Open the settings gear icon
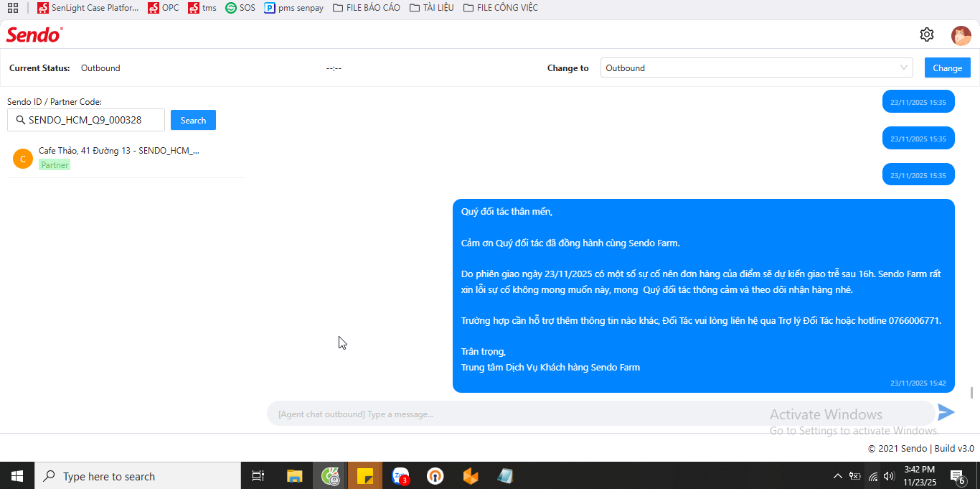Image resolution: width=980 pixels, height=489 pixels. click(926, 34)
